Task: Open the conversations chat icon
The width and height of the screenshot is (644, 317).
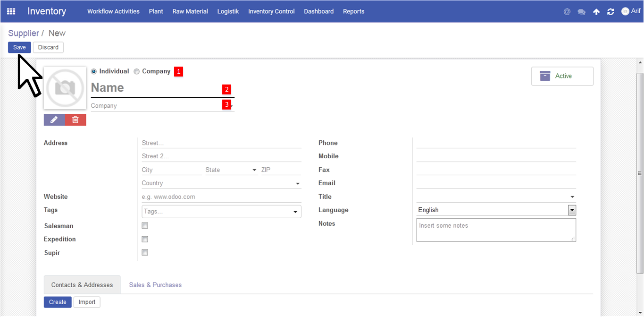Action: [x=581, y=12]
